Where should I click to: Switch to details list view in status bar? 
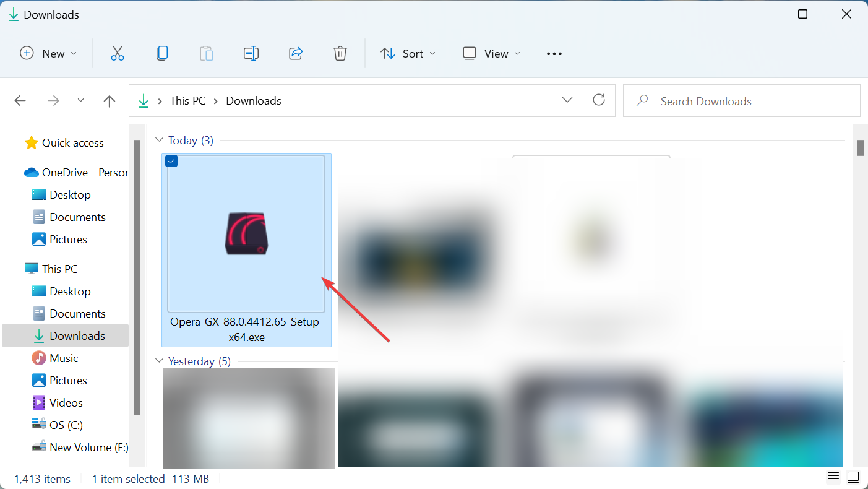(833, 478)
